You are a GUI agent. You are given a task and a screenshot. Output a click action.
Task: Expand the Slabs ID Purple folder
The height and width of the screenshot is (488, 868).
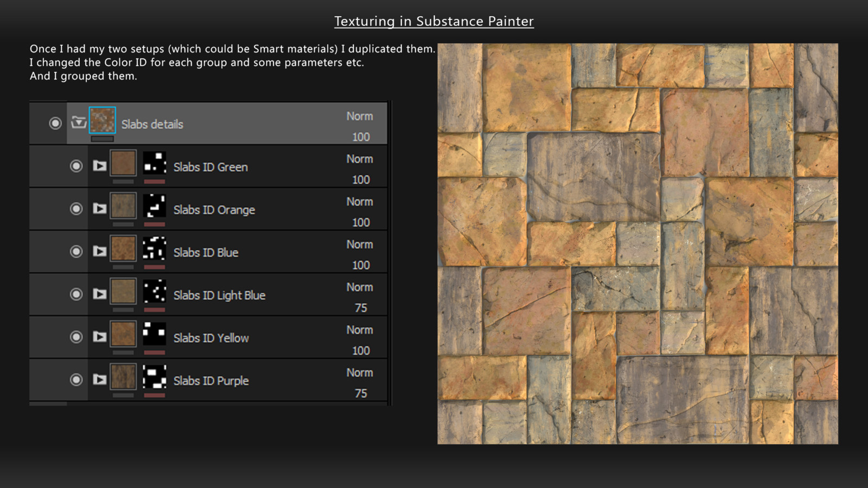tap(99, 380)
